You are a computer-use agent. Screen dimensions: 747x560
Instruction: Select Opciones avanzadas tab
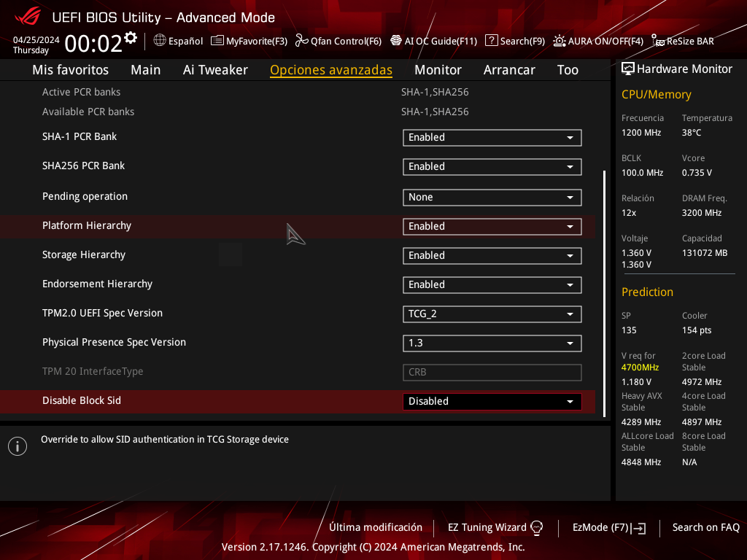point(331,69)
